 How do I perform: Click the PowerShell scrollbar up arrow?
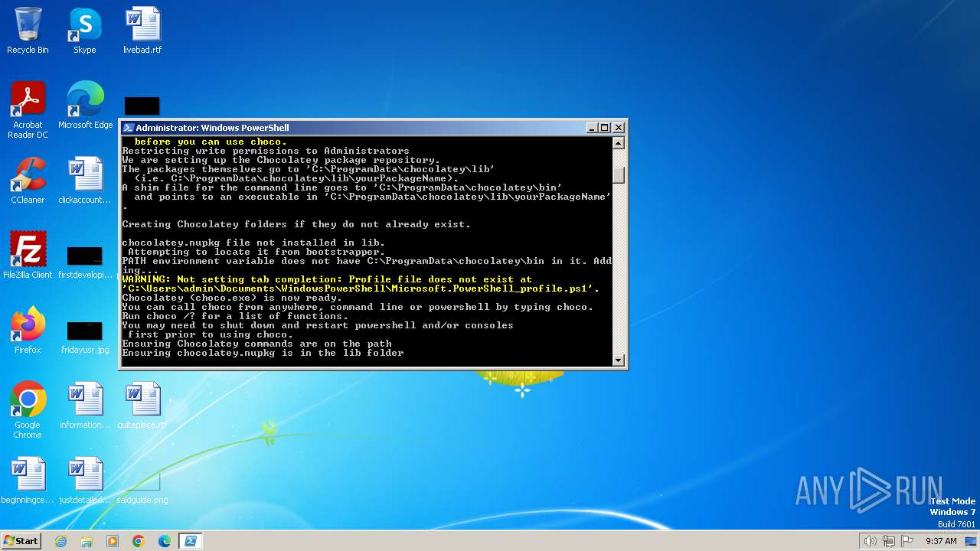point(619,143)
